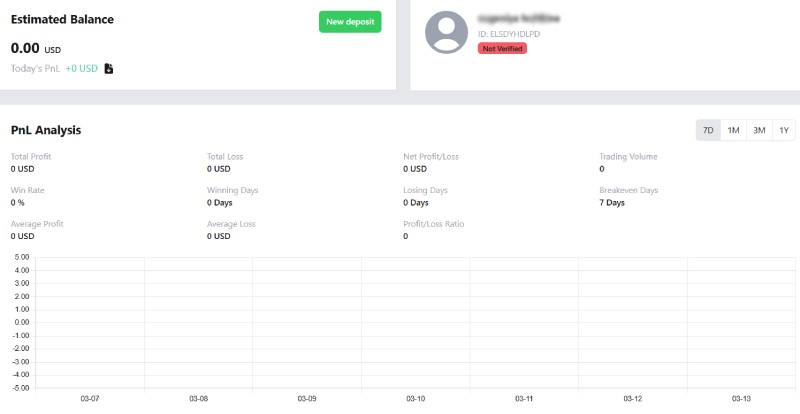This screenshot has height=414, width=800.
Task: Click the Estimated Balance heading
Action: 62,19
